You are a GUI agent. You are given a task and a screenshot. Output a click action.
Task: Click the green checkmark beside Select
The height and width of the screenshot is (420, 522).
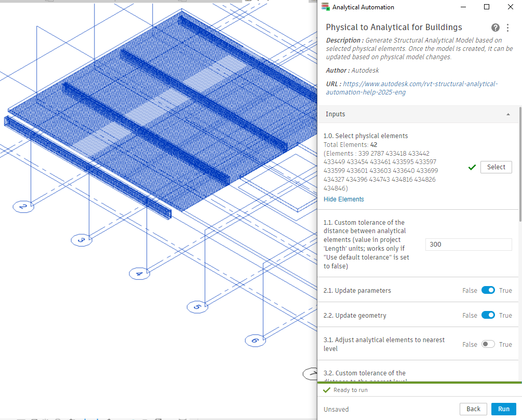[x=472, y=167]
